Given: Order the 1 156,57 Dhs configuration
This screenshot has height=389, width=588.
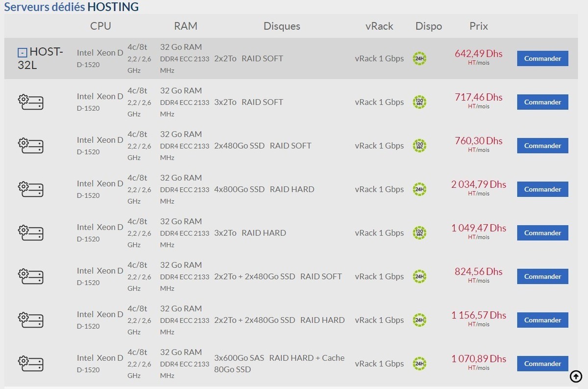Looking at the screenshot, I should 542,320.
